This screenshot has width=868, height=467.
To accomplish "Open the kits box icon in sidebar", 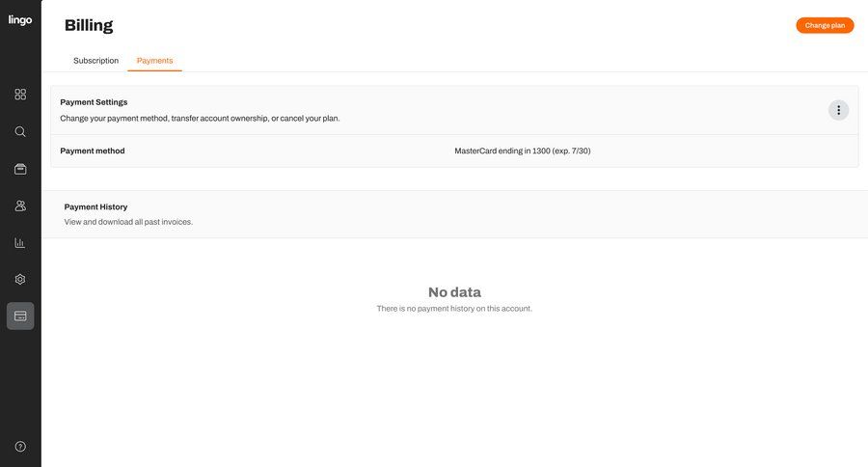I will tap(20, 169).
